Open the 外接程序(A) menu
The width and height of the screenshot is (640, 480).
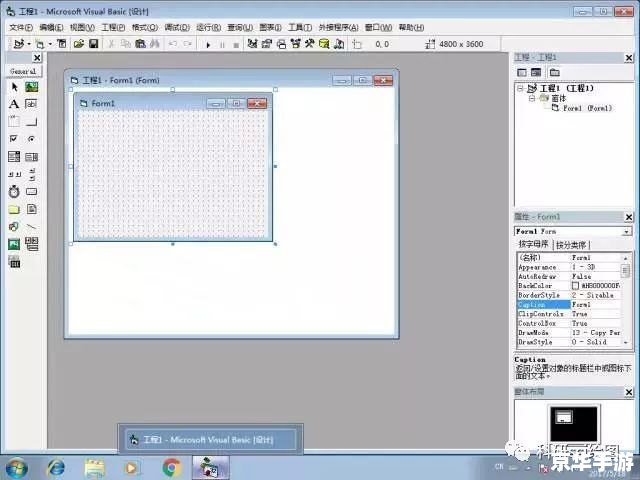point(338,27)
